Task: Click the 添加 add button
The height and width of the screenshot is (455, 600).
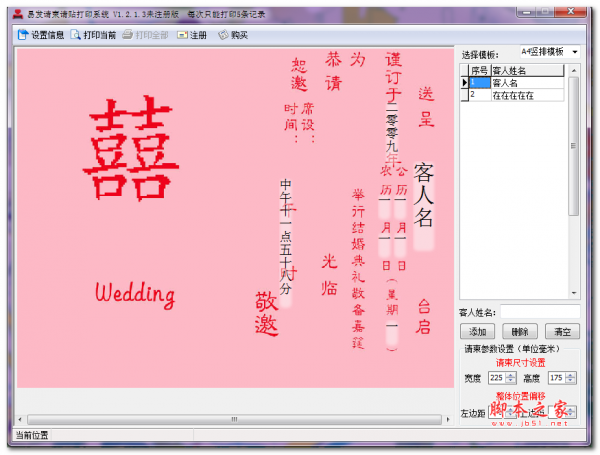Action: click(x=477, y=331)
